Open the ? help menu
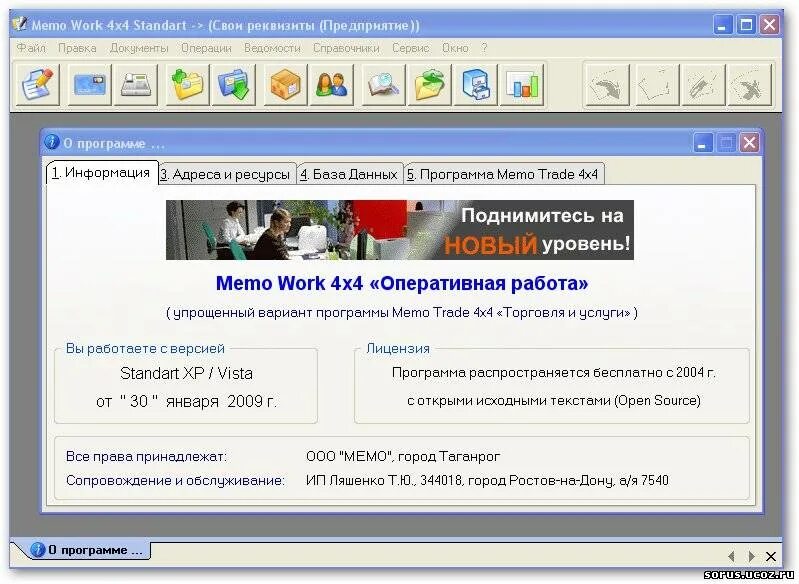The height and width of the screenshot is (584, 799). 484,48
